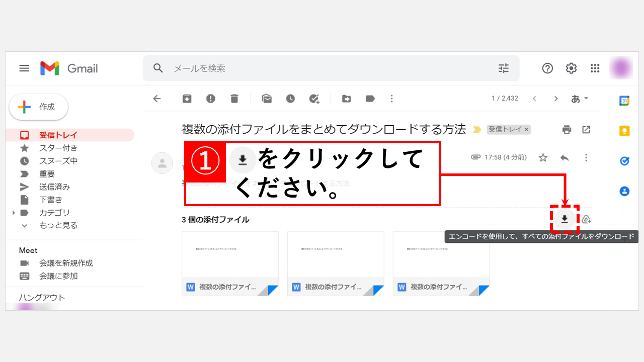The image size is (644, 362).
Task: Go to older message chevron
Action: (556, 99)
